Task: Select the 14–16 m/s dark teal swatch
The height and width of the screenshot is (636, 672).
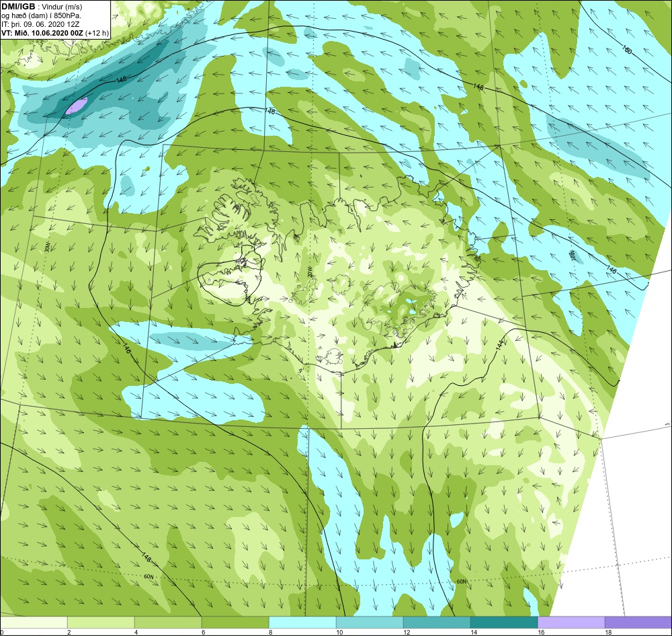Action: coord(504,623)
